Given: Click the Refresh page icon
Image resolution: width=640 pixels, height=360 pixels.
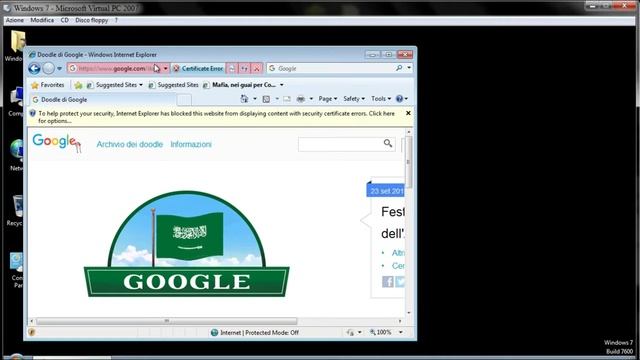Looking at the screenshot, I should click(x=244, y=69).
